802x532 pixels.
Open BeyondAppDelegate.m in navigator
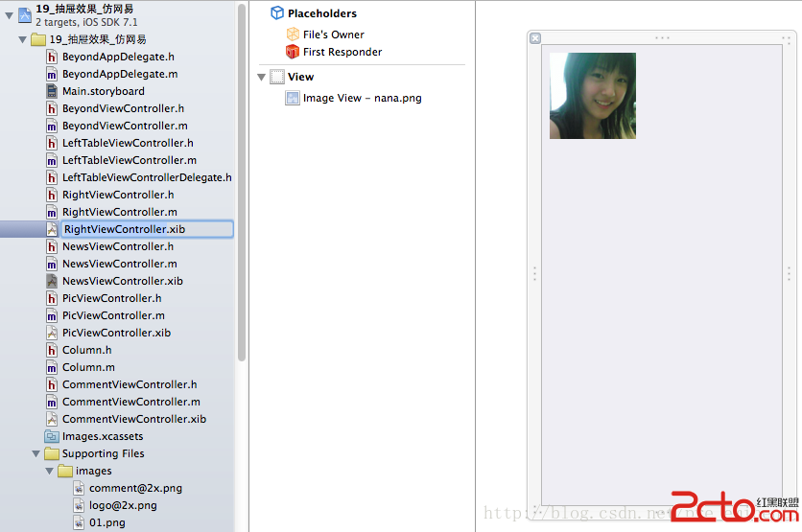[x=119, y=74]
